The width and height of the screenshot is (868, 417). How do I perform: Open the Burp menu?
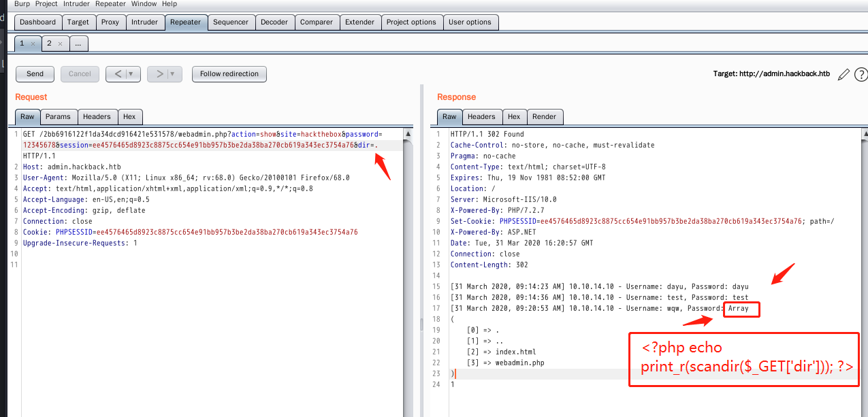[x=22, y=4]
